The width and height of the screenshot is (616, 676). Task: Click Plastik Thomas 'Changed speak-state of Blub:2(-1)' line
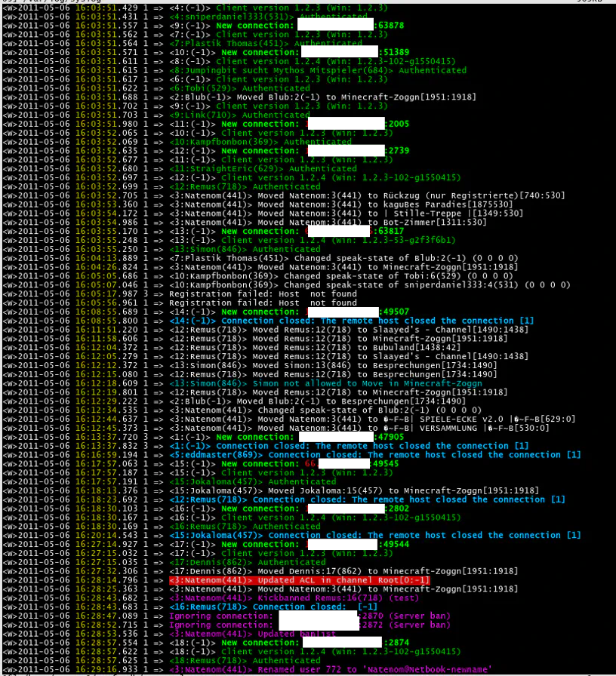point(343,258)
